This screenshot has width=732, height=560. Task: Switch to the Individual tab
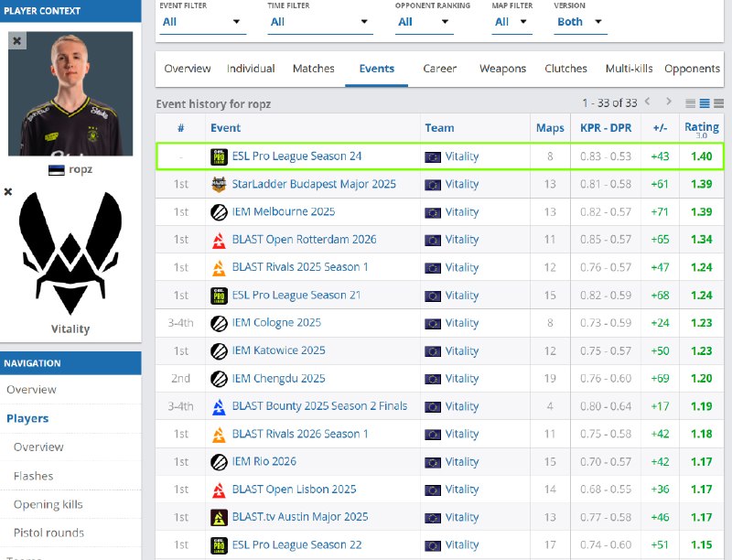pyautogui.click(x=251, y=69)
